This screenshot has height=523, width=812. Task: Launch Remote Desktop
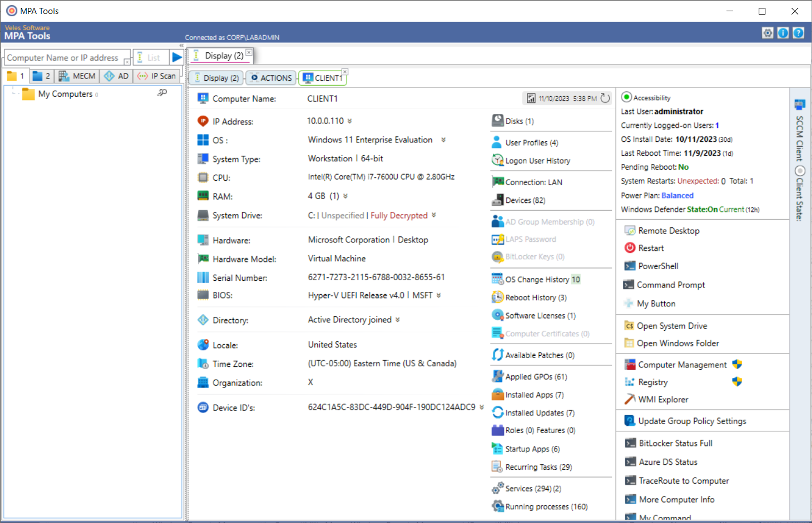(x=662, y=231)
